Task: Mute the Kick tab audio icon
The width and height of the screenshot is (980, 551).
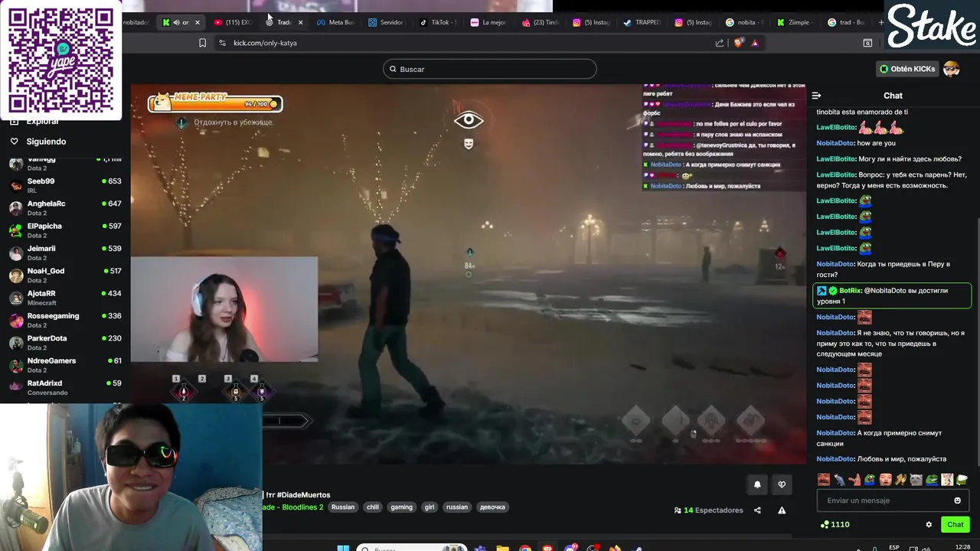Action: [176, 22]
